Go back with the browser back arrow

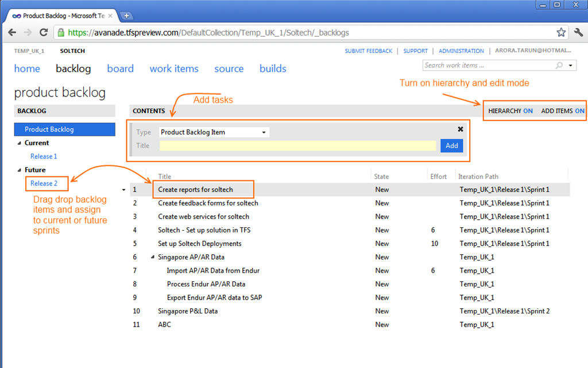click(x=12, y=33)
